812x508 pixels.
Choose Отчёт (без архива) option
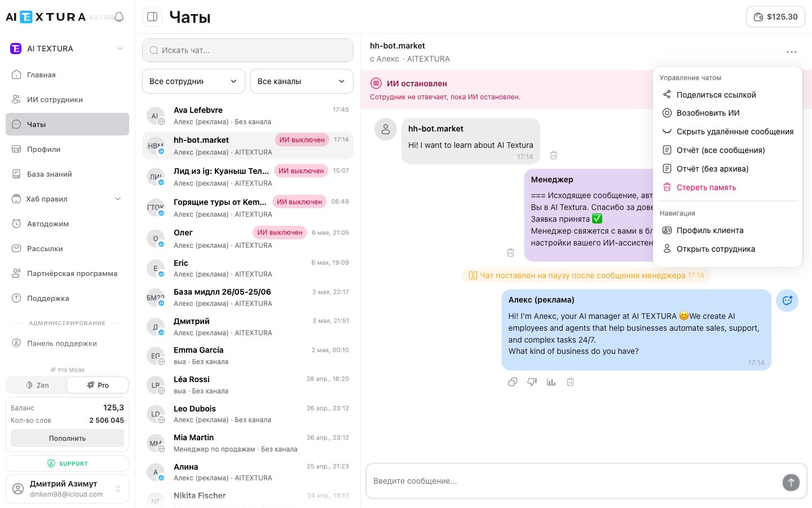[x=727, y=169]
